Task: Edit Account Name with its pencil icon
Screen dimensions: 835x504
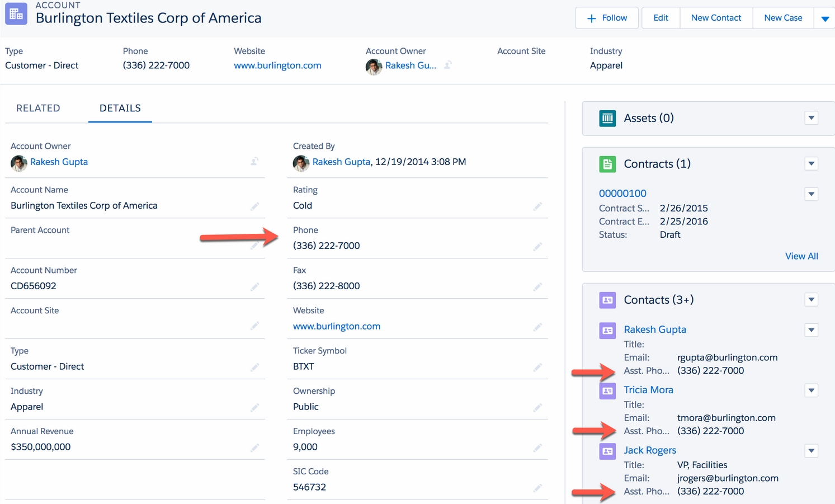Action: (x=254, y=206)
